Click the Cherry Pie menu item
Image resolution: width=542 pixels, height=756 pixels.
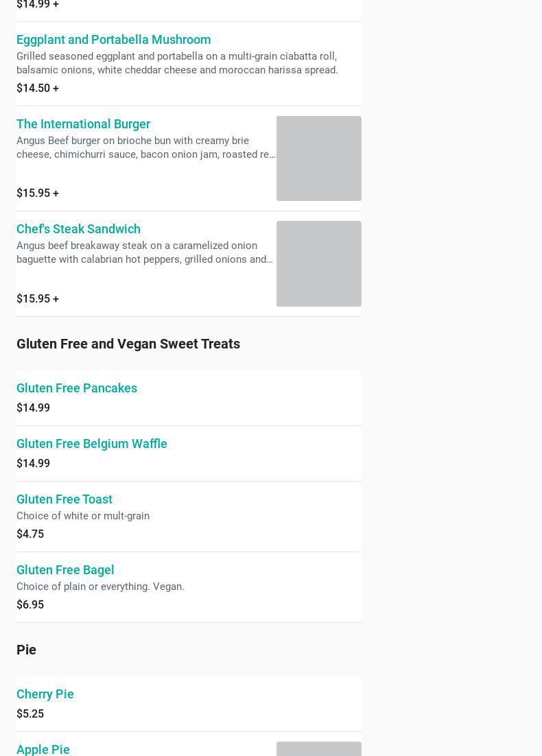point(45,694)
